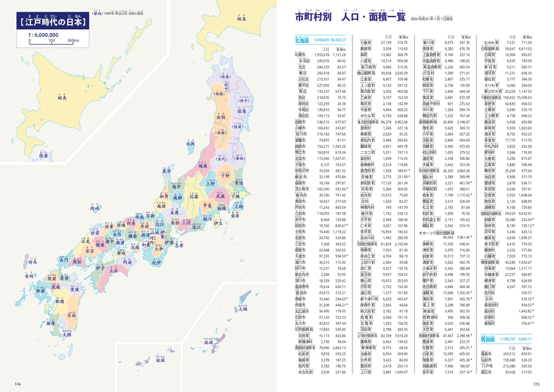Image resolution: width=554 pixels, height=392 pixels.
Task: Click Aomori total population 1,185,767
Action: [x=508, y=339]
